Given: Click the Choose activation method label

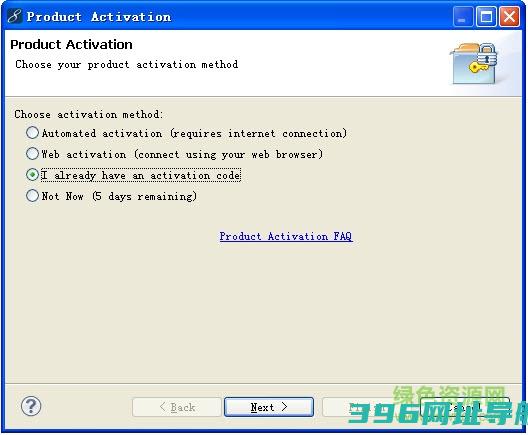Looking at the screenshot, I should [x=89, y=114].
